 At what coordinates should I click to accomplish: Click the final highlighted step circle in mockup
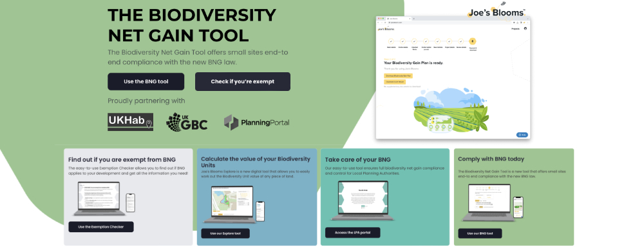pos(473,41)
